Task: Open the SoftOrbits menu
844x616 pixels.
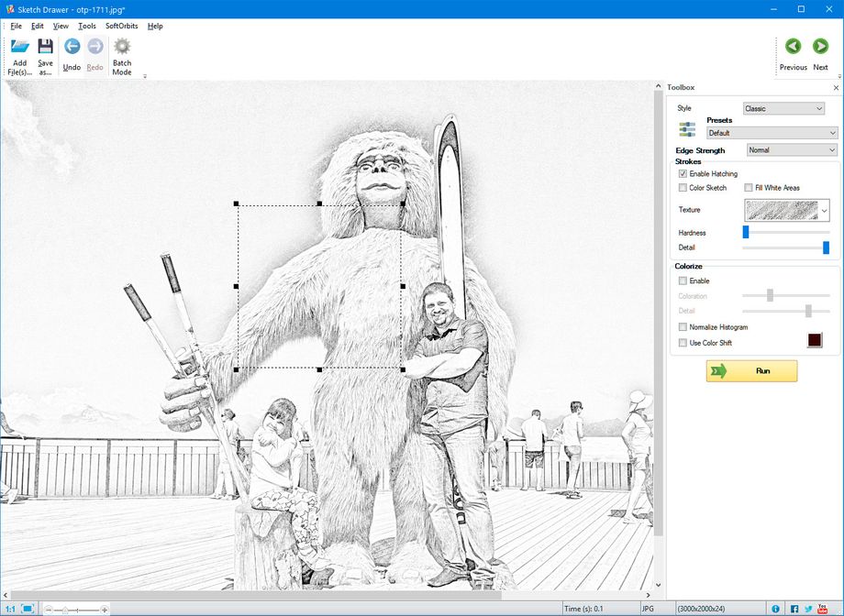Action: [x=122, y=26]
